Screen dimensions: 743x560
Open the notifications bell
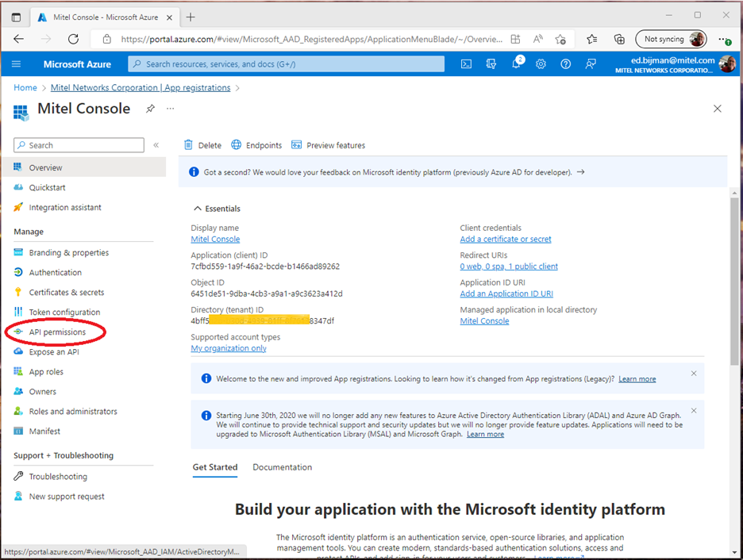coord(517,64)
